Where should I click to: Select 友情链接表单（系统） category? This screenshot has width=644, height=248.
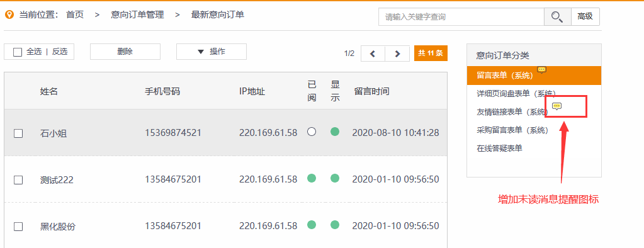point(512,111)
